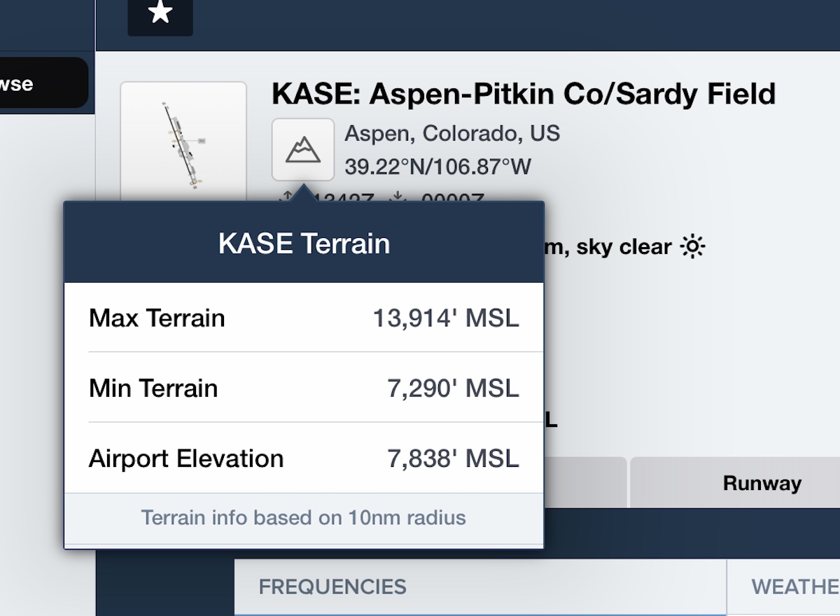Click the KASE Terrain popover header
The width and height of the screenshot is (840, 616).
coord(304,243)
